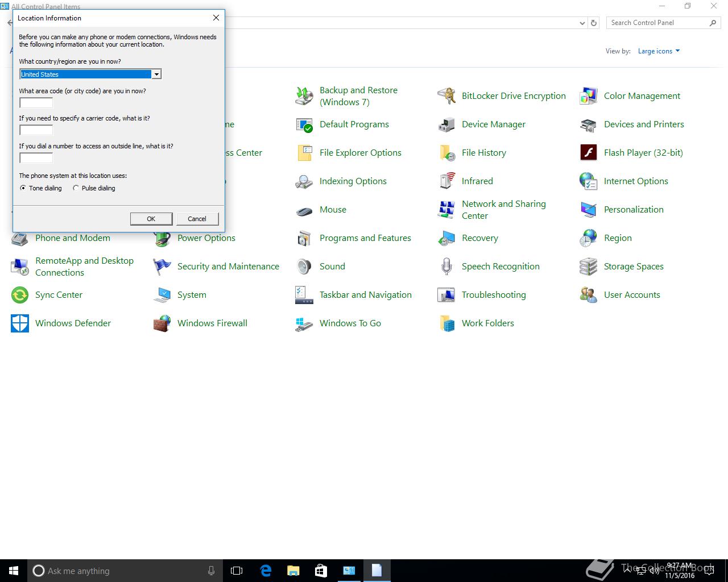Expand the address bar history dropdown

pos(582,23)
